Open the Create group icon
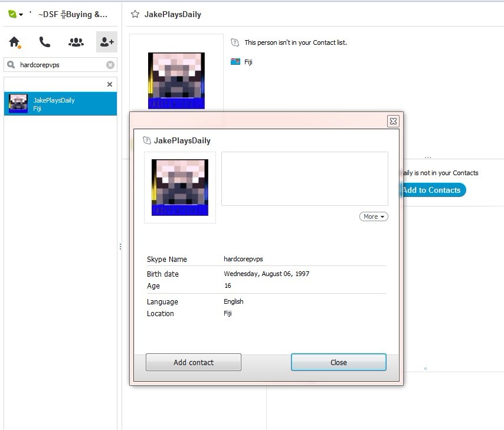 pyautogui.click(x=76, y=42)
